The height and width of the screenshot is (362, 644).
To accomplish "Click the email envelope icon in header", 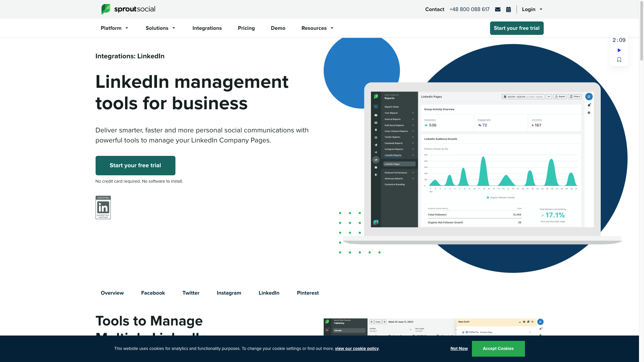I will (498, 9).
